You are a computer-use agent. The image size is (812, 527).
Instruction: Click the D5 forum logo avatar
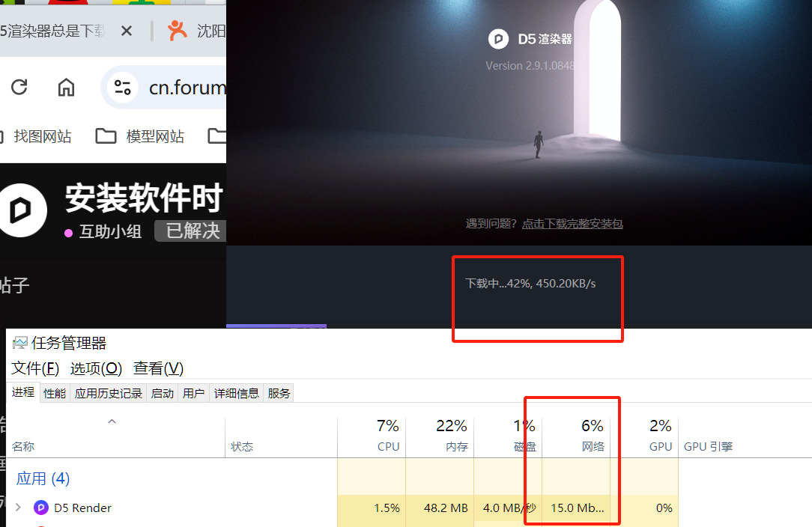click(x=22, y=210)
